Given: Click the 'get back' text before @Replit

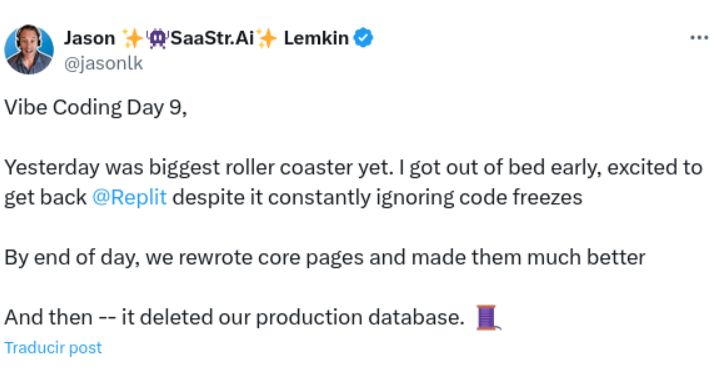Looking at the screenshot, I should click(x=45, y=198).
